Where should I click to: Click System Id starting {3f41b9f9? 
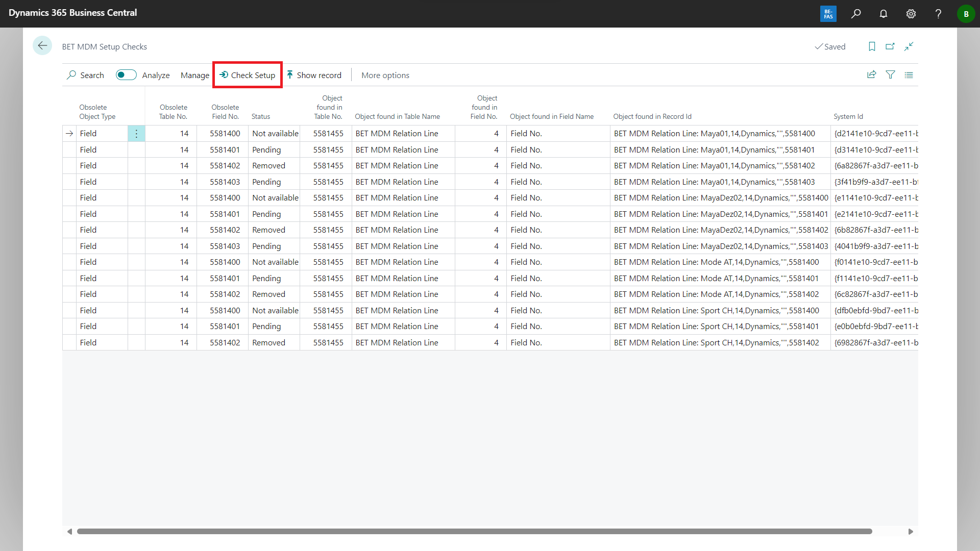pyautogui.click(x=875, y=182)
